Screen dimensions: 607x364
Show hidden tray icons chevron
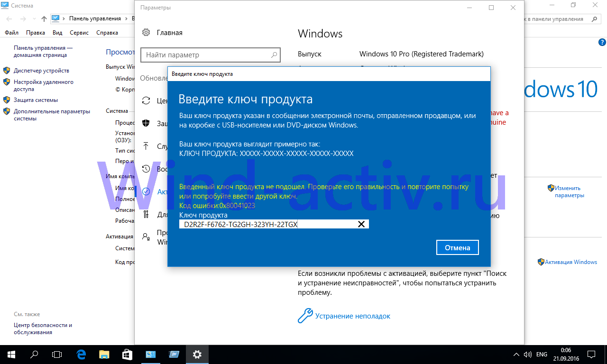(516, 354)
